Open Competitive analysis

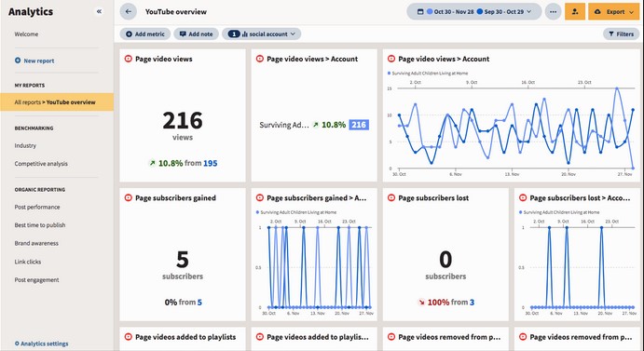tap(41, 163)
